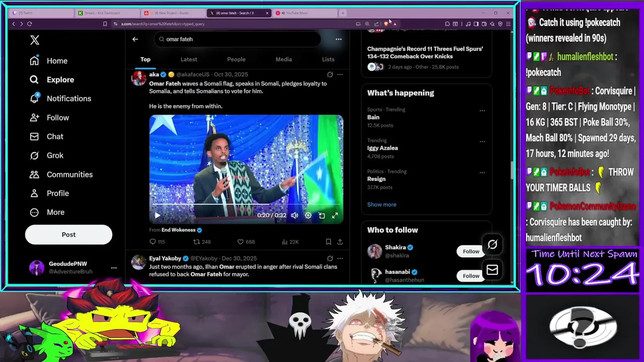The image size is (644, 362).
Task: Open the Iggy Azalea trending topic
Action: pyautogui.click(x=382, y=148)
